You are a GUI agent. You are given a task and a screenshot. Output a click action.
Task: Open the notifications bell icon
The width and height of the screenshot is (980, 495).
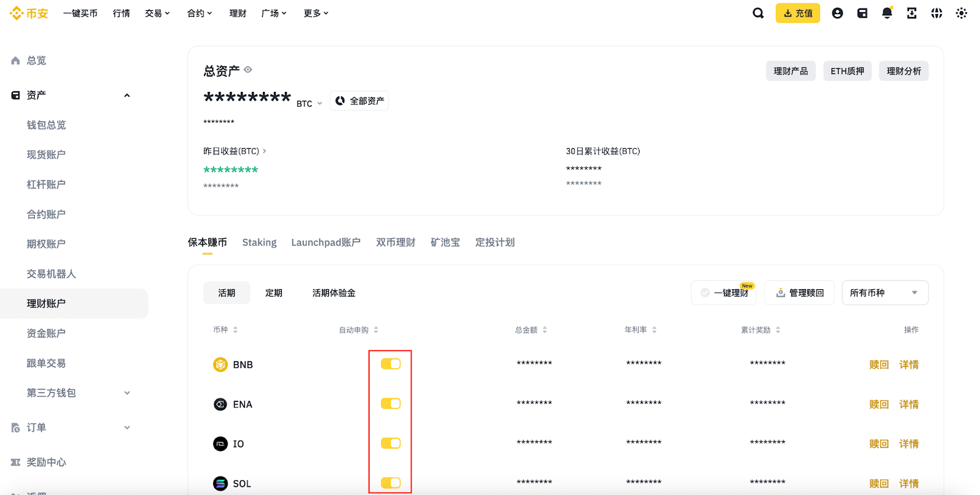point(887,13)
